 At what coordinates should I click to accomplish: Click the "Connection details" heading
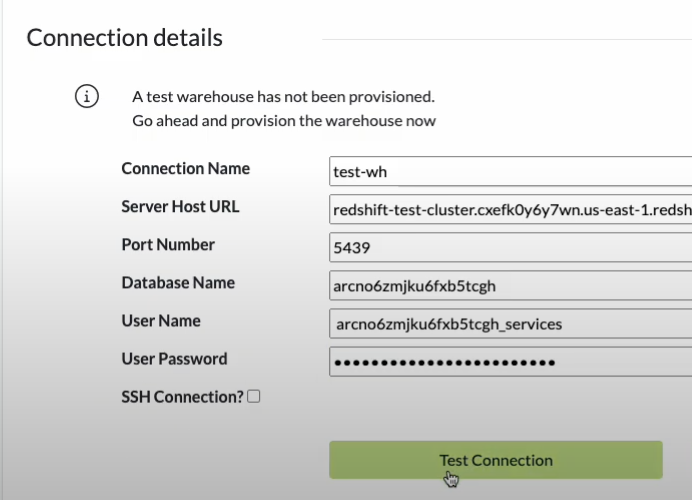coord(124,38)
